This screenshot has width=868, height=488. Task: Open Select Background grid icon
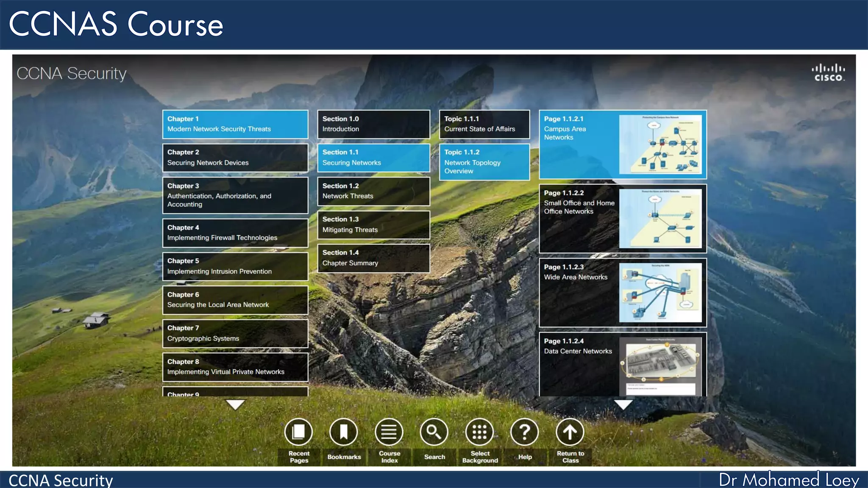click(479, 432)
